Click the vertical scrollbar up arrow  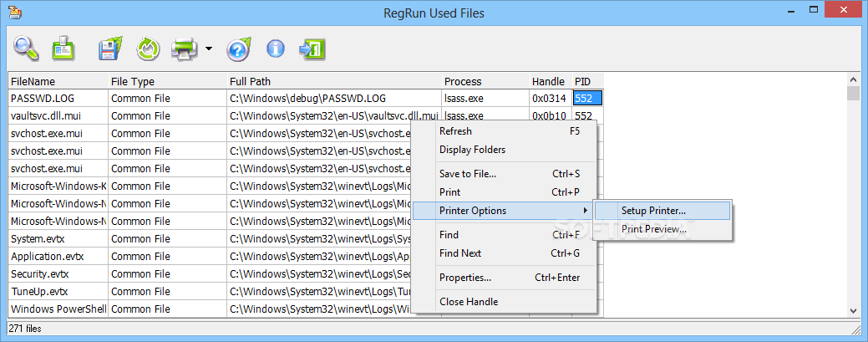[853, 79]
